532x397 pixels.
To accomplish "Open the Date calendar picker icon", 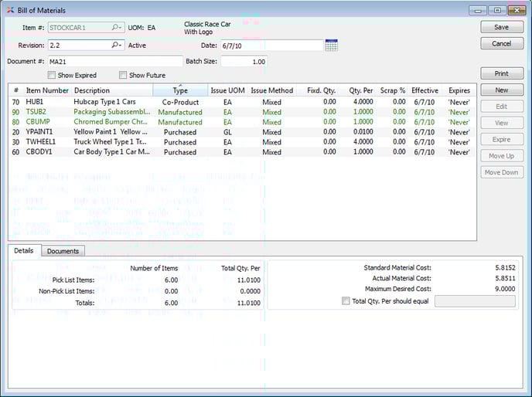I will [332, 46].
